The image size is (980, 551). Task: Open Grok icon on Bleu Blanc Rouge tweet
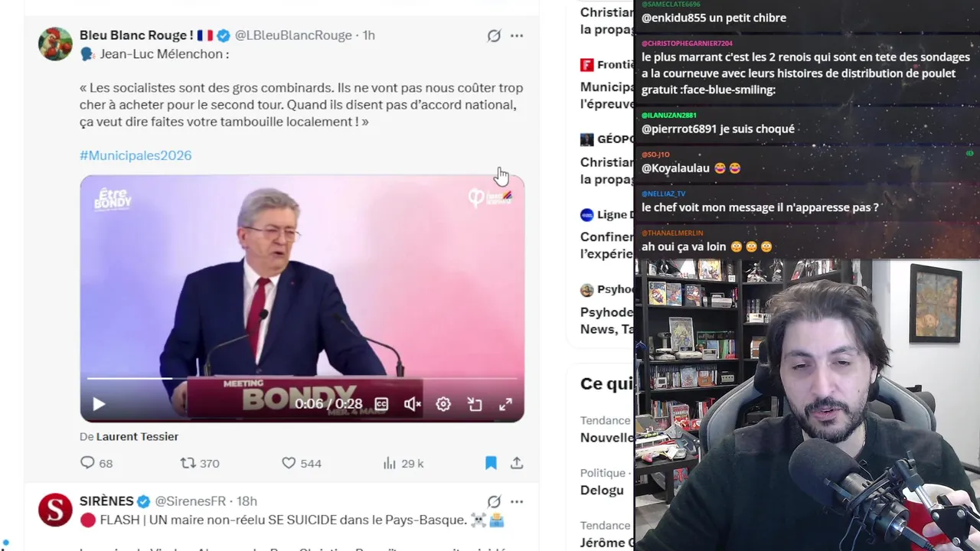pos(494,35)
